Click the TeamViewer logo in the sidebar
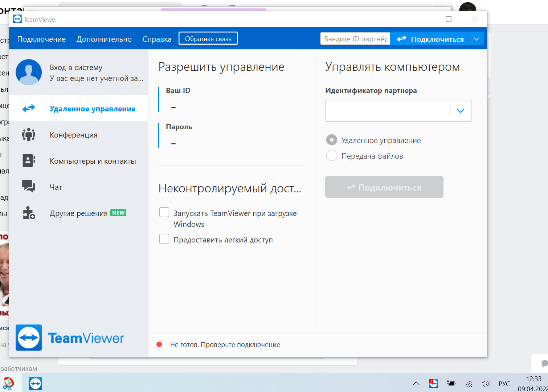 [x=70, y=338]
